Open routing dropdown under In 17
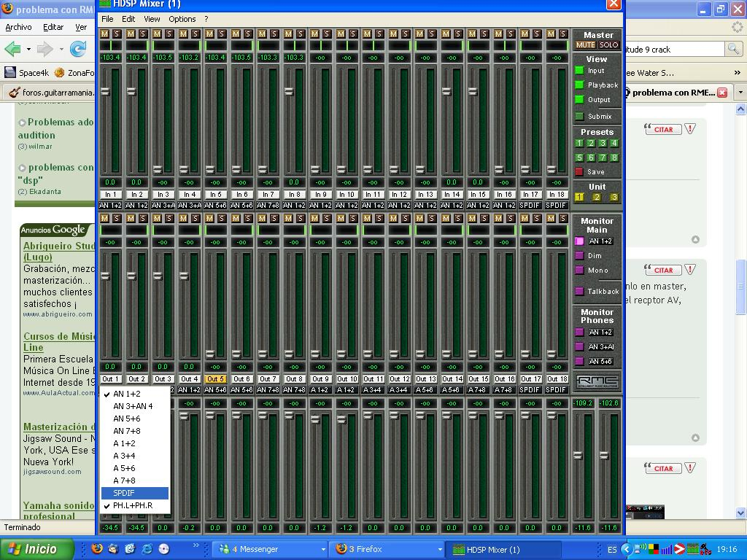The height and width of the screenshot is (560, 747). pyautogui.click(x=530, y=206)
